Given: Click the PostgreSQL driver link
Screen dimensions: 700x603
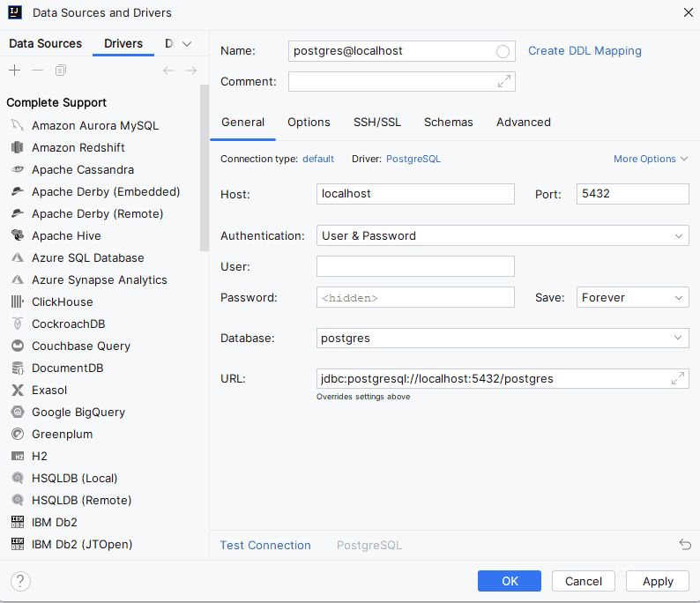Looking at the screenshot, I should click(x=413, y=159).
